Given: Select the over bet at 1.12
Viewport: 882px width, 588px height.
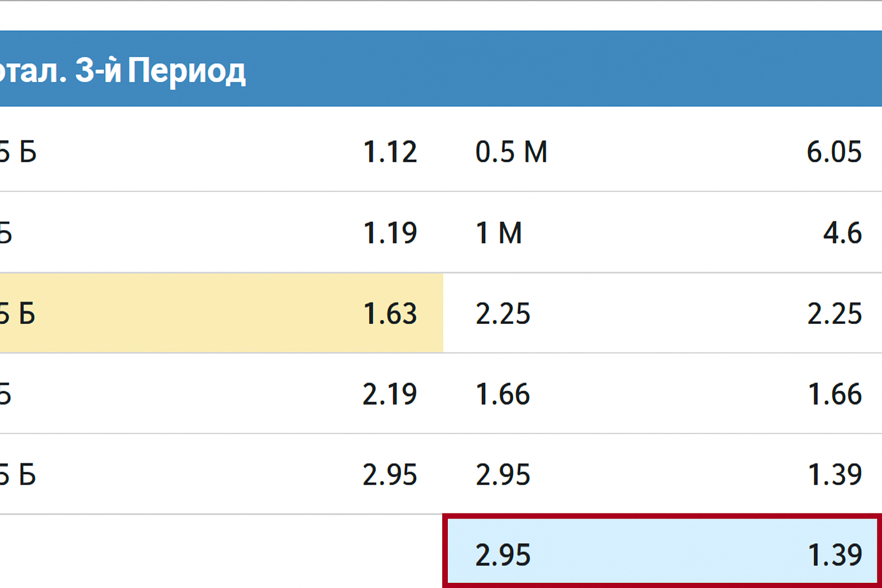Looking at the screenshot, I should coord(390,152).
